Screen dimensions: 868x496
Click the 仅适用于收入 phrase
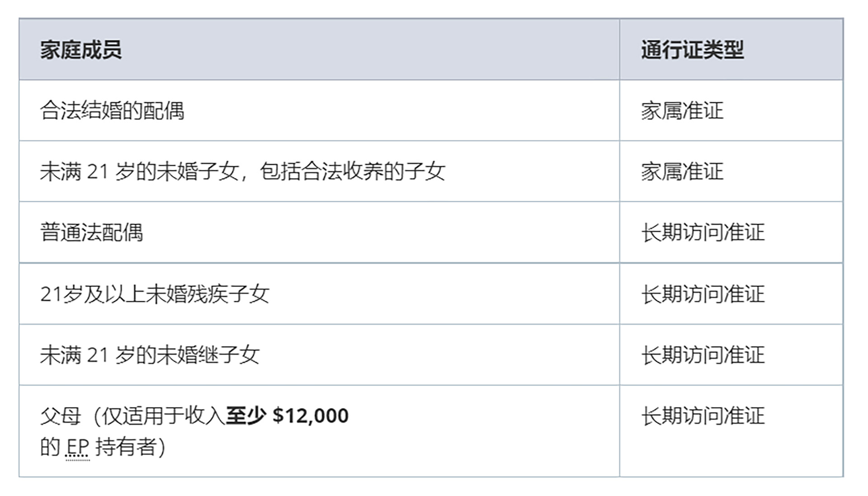(163, 416)
